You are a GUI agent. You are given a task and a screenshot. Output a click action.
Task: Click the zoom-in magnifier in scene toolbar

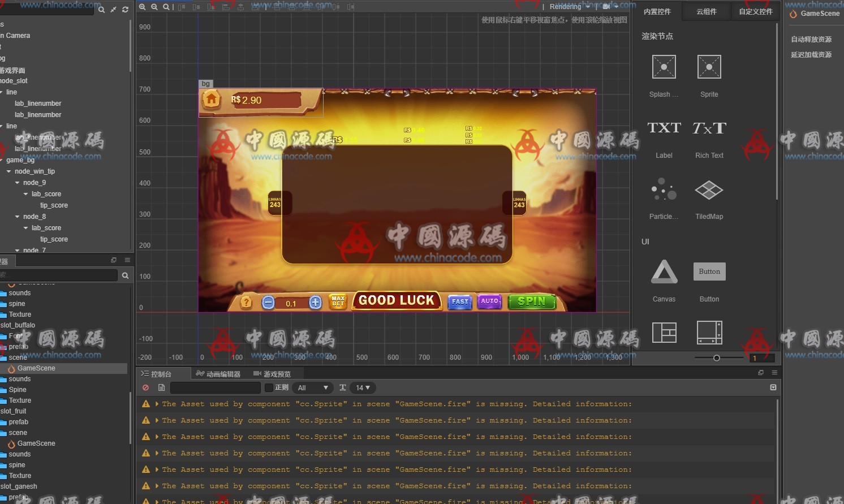143,7
